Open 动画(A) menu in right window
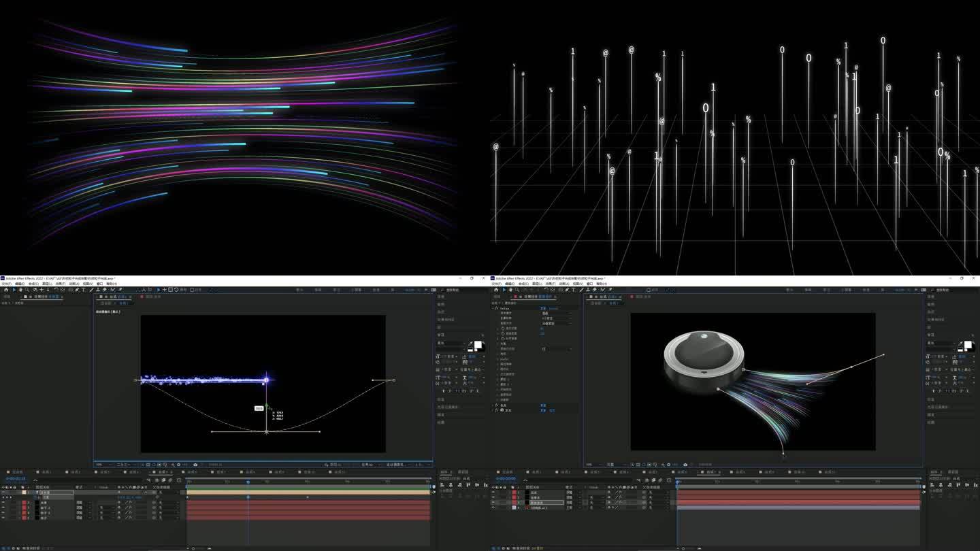The height and width of the screenshot is (551, 980). coord(564,284)
